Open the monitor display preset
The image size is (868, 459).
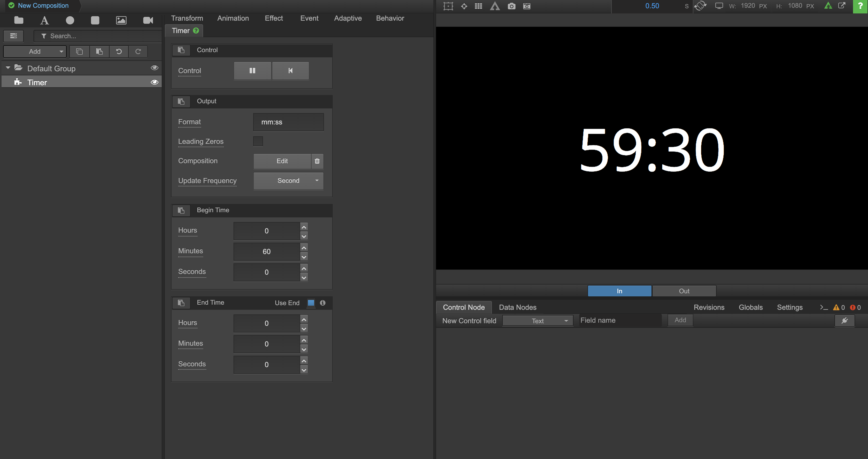[x=719, y=6]
